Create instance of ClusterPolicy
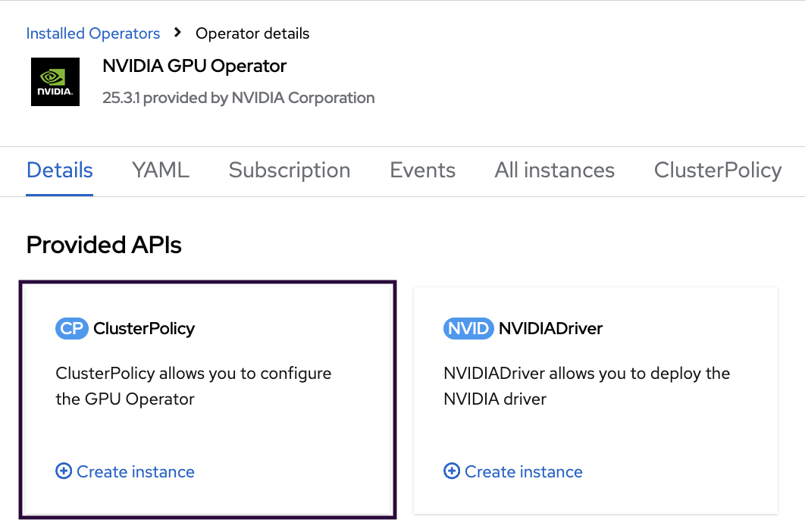The width and height of the screenshot is (805, 532). [135, 471]
